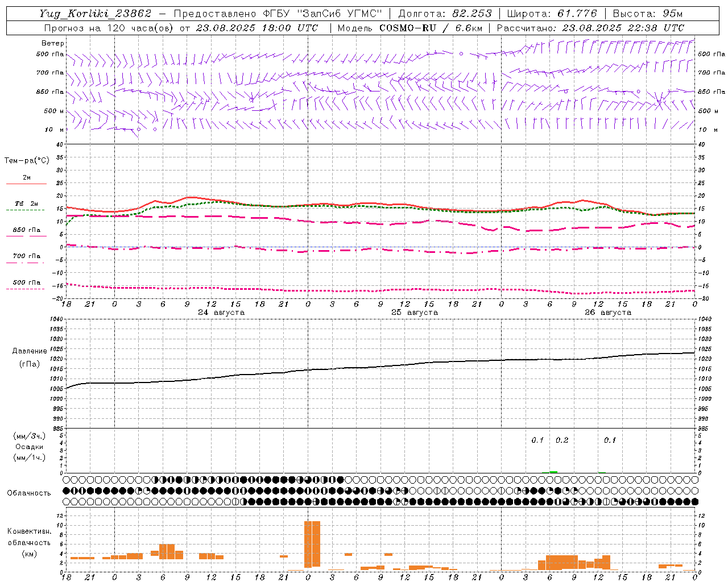Click the Облачность cloud cover label

28,493
